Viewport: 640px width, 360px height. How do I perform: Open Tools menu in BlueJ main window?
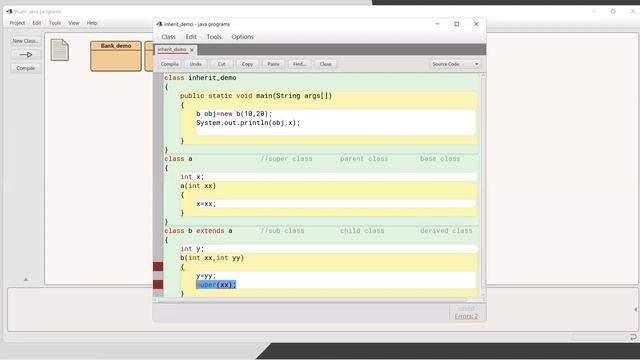(x=55, y=23)
